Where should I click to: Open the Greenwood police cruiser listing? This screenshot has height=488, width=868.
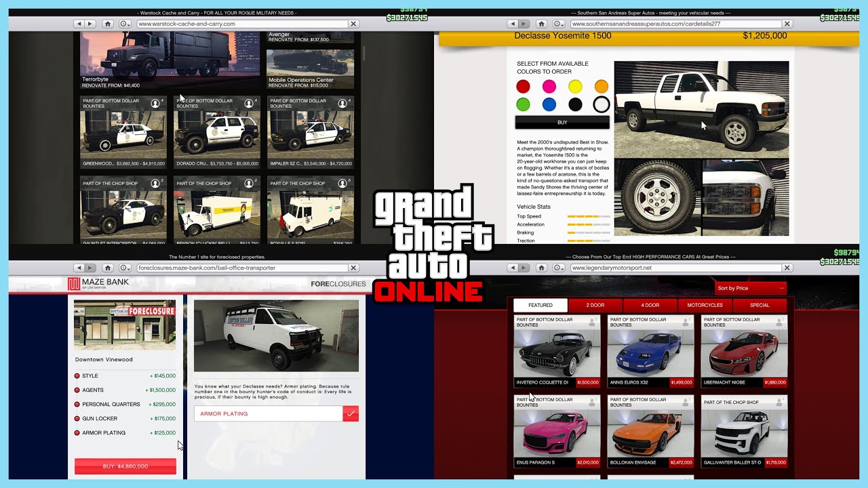click(x=123, y=133)
